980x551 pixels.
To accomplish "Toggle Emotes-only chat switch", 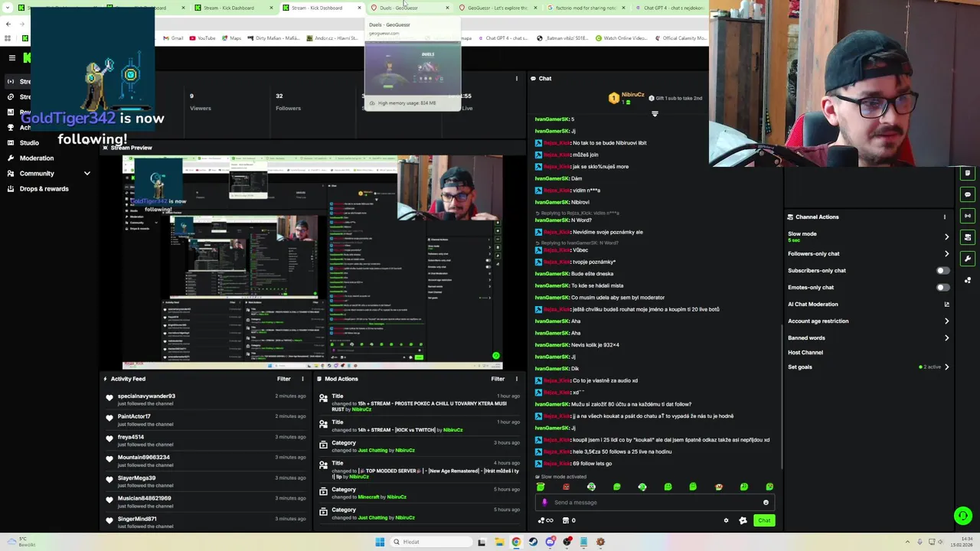I will tap(942, 288).
